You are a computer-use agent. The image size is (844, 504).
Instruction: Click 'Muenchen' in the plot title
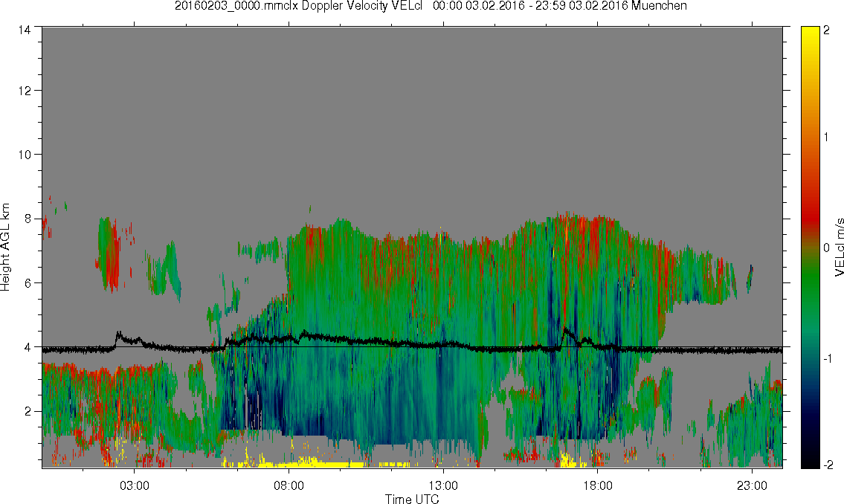click(659, 6)
